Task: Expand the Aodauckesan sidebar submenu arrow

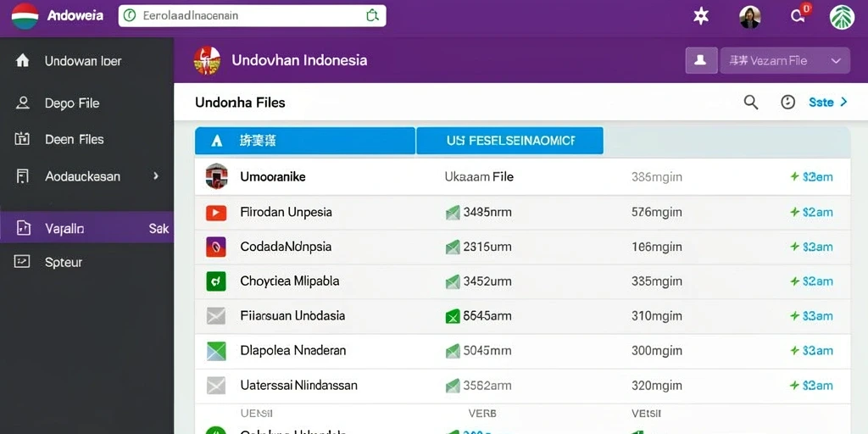Action: (156, 176)
